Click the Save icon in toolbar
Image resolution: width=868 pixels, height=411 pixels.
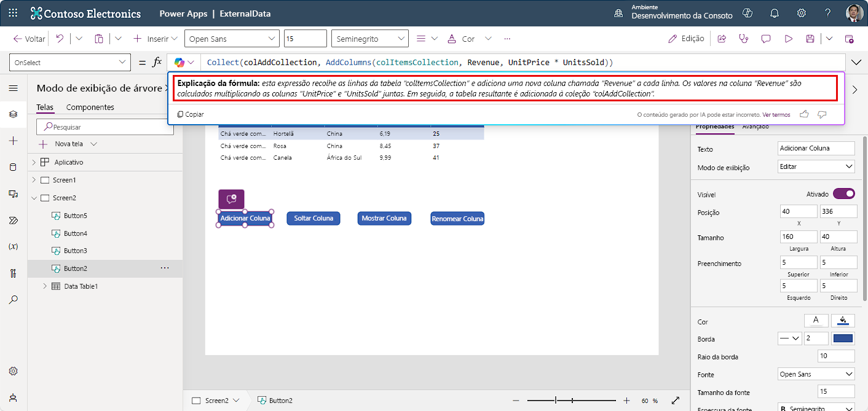click(x=810, y=39)
